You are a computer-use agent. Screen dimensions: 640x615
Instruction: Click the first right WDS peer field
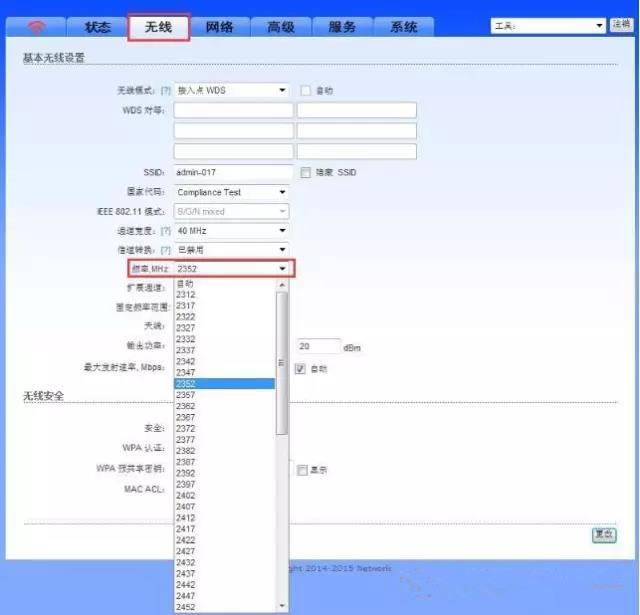pyautogui.click(x=357, y=110)
